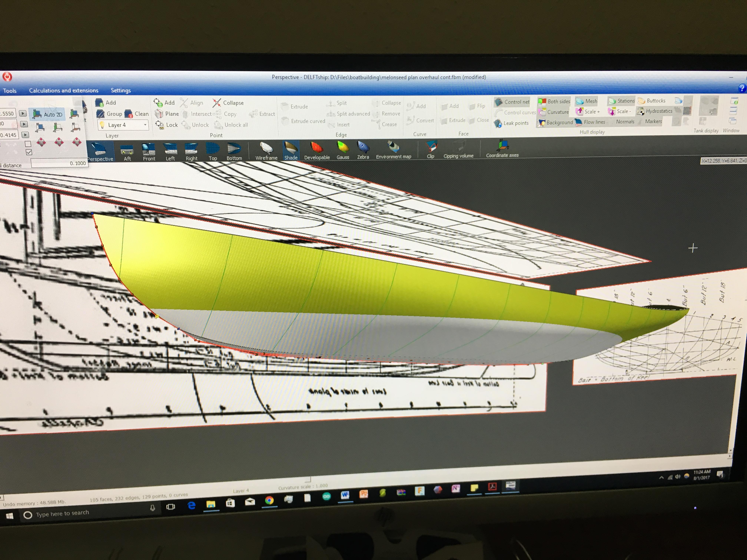Lock selected points
747x560 pixels.
(x=167, y=125)
